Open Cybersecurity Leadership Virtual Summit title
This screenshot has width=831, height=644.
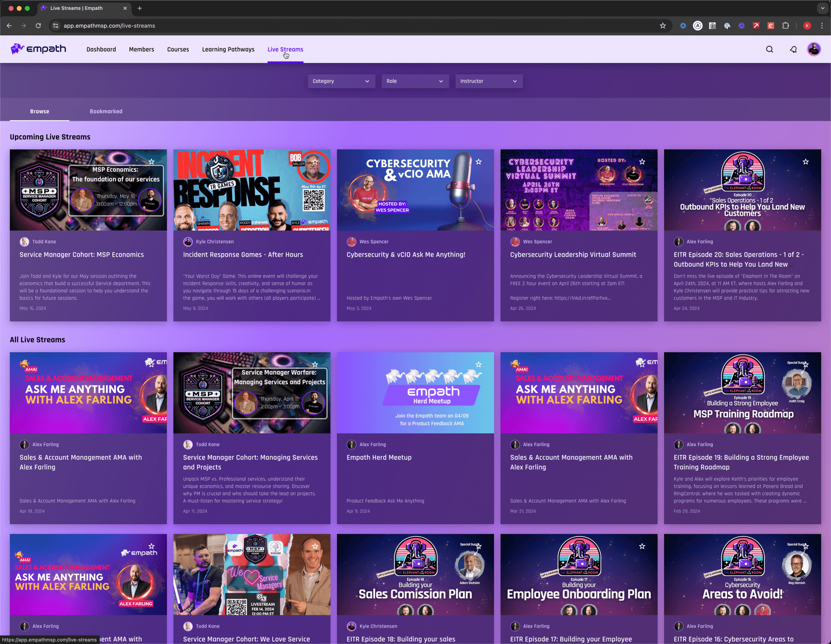pos(573,255)
